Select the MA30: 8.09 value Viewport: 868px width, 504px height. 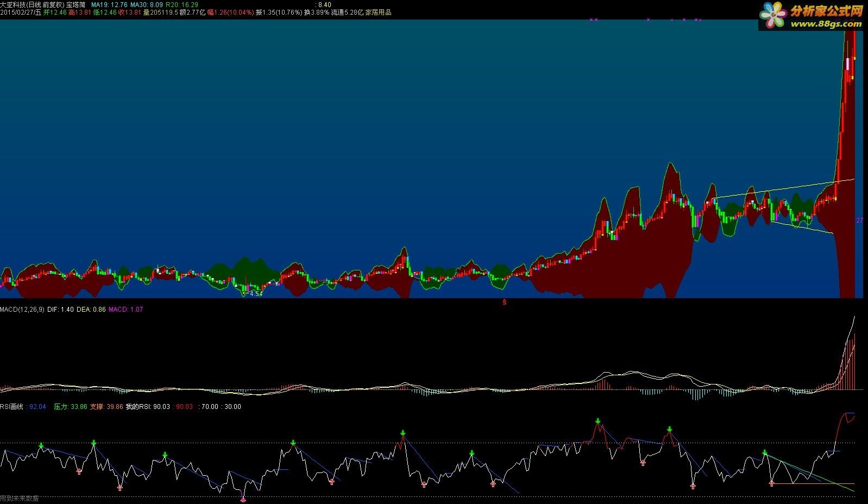click(147, 4)
